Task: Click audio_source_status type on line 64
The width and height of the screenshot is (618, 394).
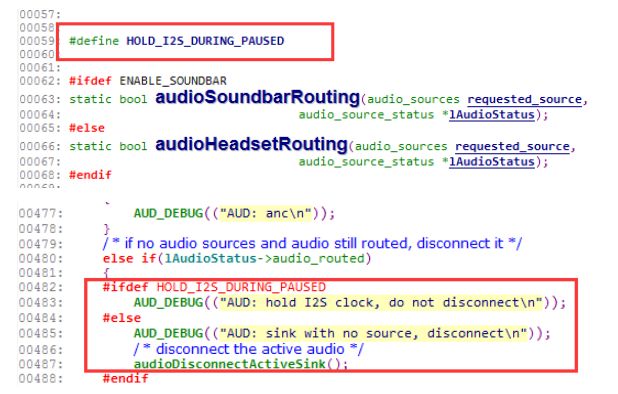Action: (x=366, y=115)
